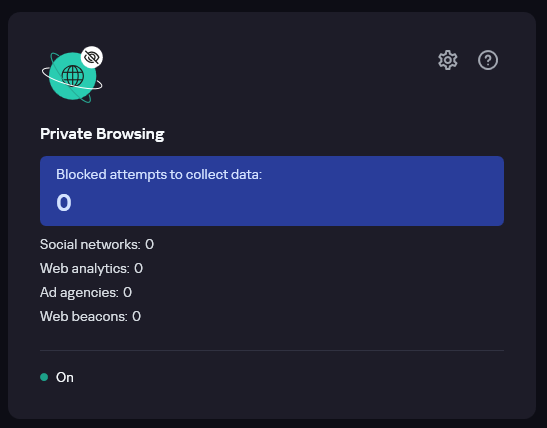Screen dimensions: 547x428
Task: Select the Social networks label
Action: click(x=90, y=245)
